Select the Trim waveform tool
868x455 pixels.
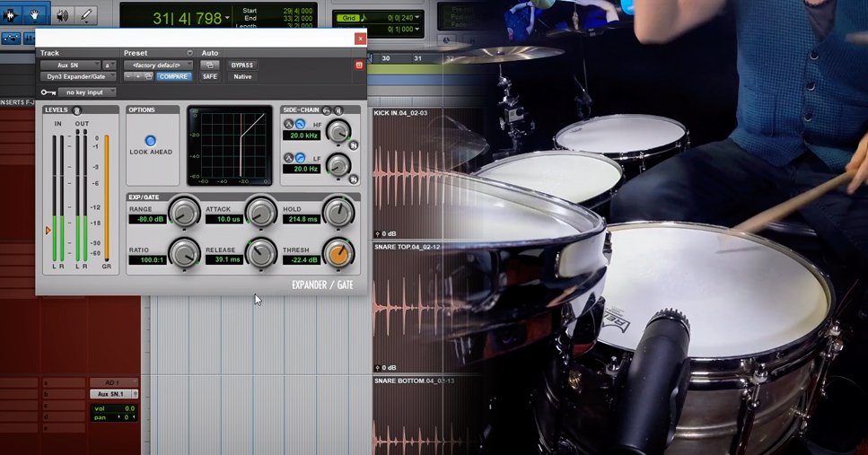(x=11, y=14)
